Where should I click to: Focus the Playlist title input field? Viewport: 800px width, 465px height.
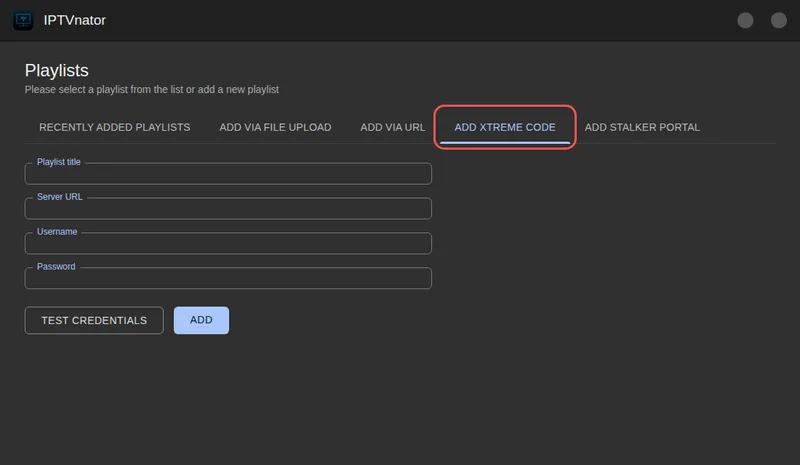228,174
